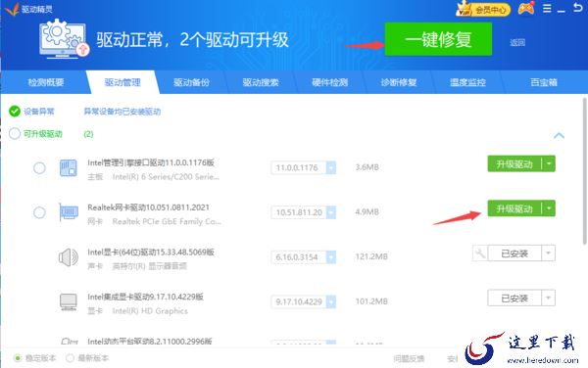Open the VIP 会员中心 badge

pos(483,9)
